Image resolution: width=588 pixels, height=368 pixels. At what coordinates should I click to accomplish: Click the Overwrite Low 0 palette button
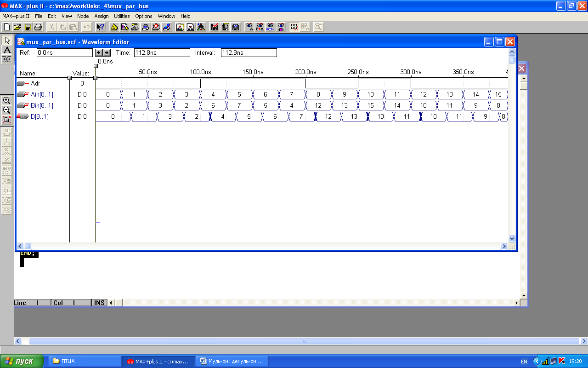click(7, 131)
